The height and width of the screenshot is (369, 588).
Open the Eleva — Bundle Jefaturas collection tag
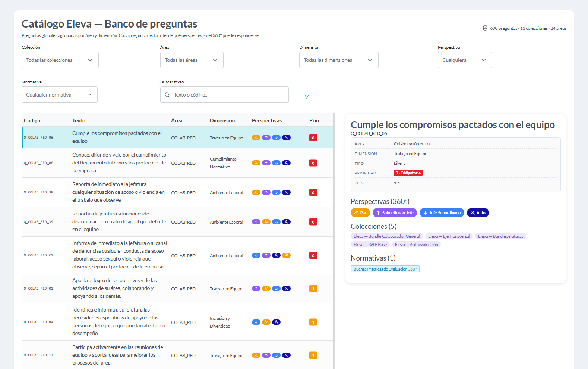(x=500, y=236)
